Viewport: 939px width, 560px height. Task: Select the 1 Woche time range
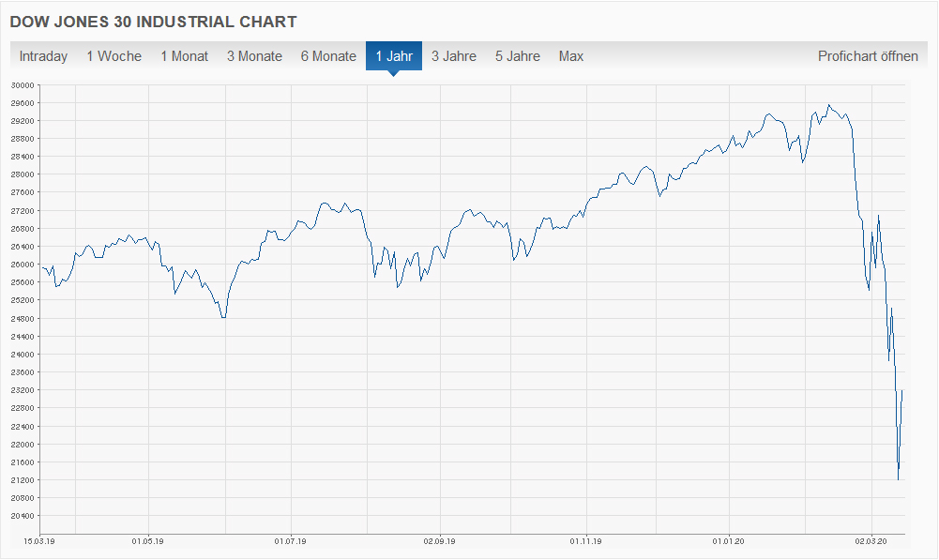coord(114,56)
